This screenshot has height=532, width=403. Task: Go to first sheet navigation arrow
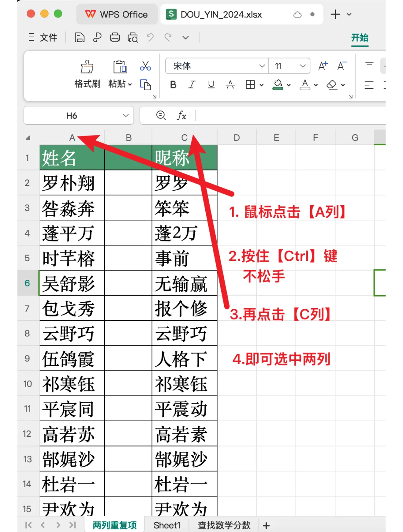click(x=28, y=525)
